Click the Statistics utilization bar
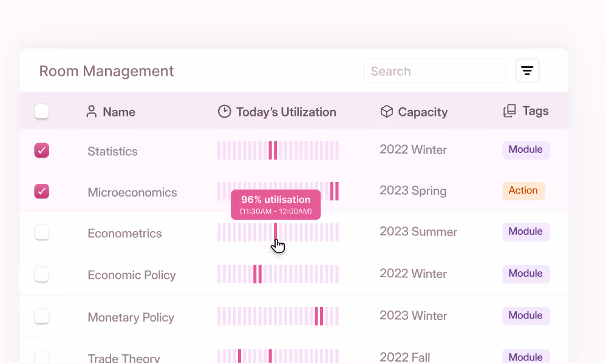Viewport: 606px width, 364px height. (277, 150)
